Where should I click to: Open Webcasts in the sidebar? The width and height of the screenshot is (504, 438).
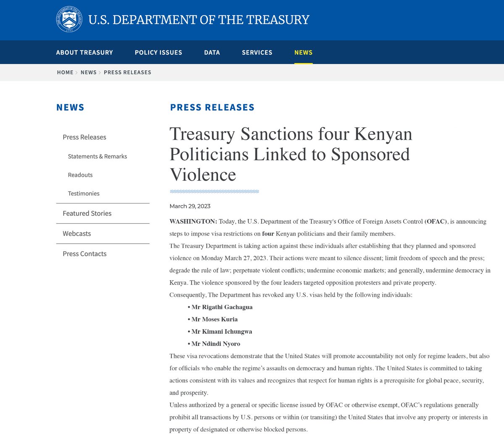coord(77,234)
